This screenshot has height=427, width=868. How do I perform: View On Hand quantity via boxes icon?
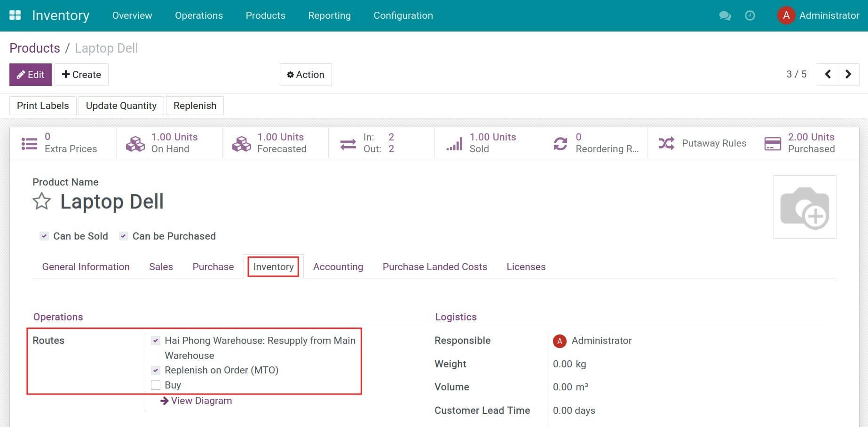click(x=135, y=143)
